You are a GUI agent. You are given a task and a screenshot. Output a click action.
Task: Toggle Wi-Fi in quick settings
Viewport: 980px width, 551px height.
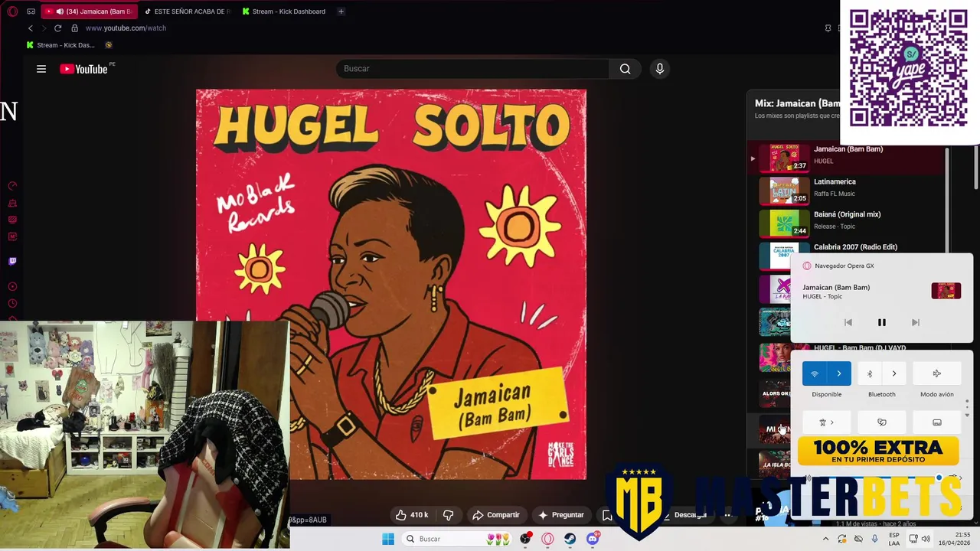815,373
